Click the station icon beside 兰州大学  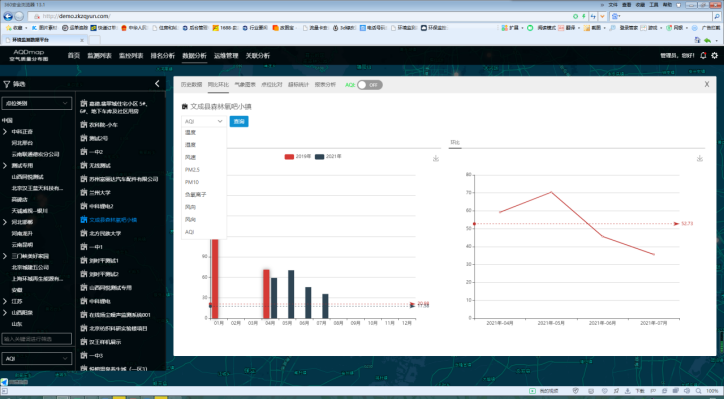point(84,193)
